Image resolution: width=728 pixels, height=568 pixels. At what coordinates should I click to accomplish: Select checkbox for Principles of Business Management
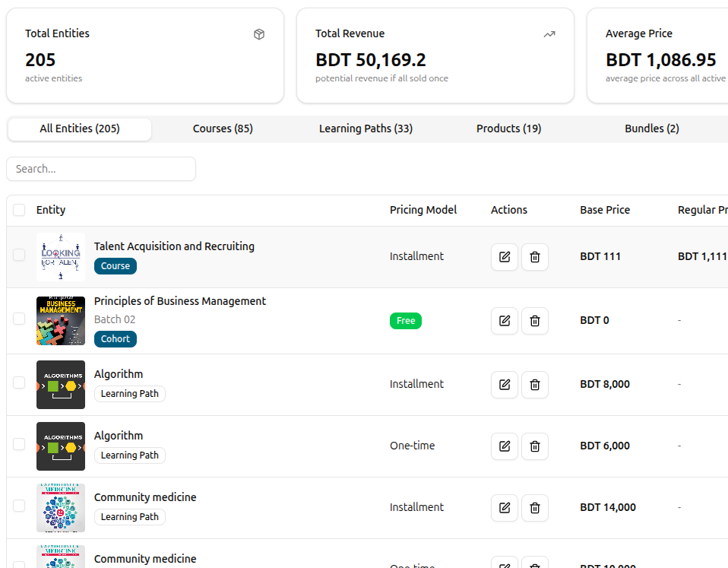pos(19,319)
